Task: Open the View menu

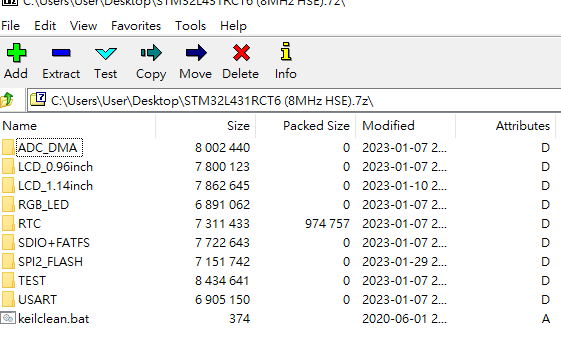Action: (83, 26)
